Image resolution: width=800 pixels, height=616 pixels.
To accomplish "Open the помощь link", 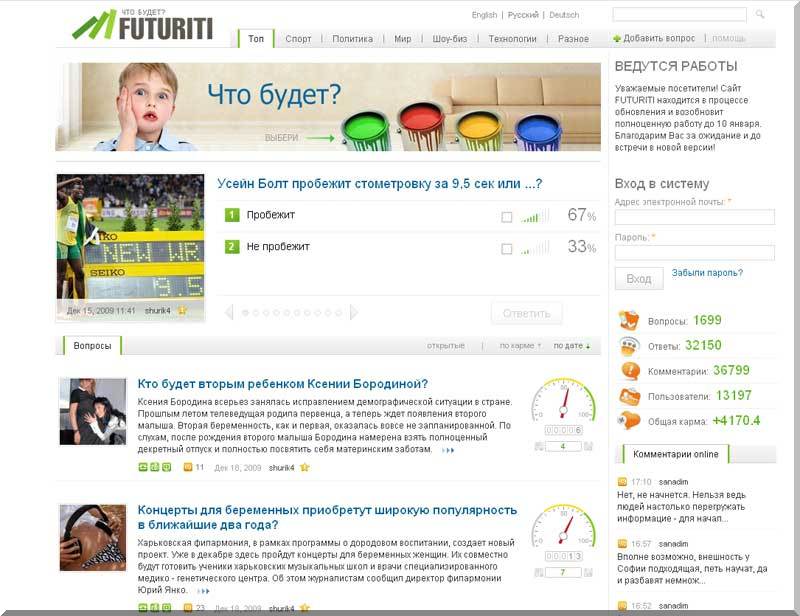I will point(729,38).
